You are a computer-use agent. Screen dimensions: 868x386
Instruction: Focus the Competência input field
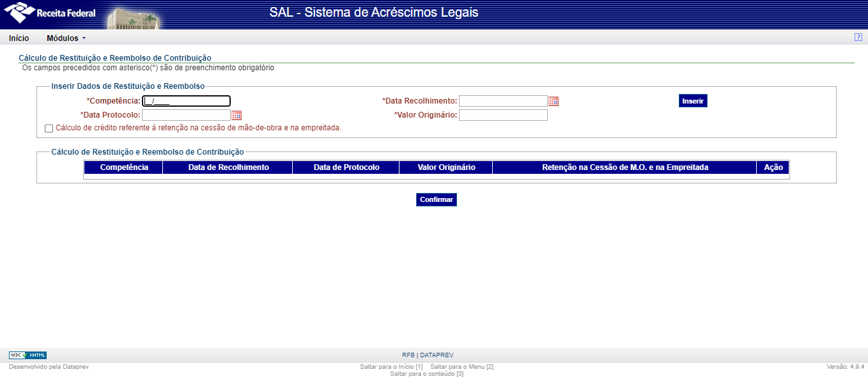186,101
